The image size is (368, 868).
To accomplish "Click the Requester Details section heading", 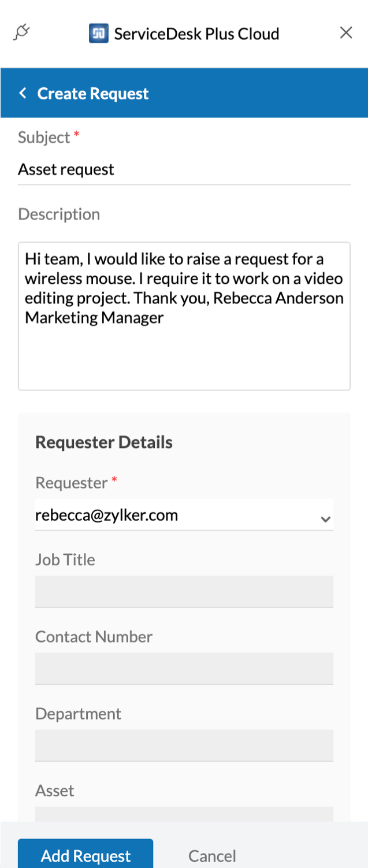I will (x=104, y=442).
